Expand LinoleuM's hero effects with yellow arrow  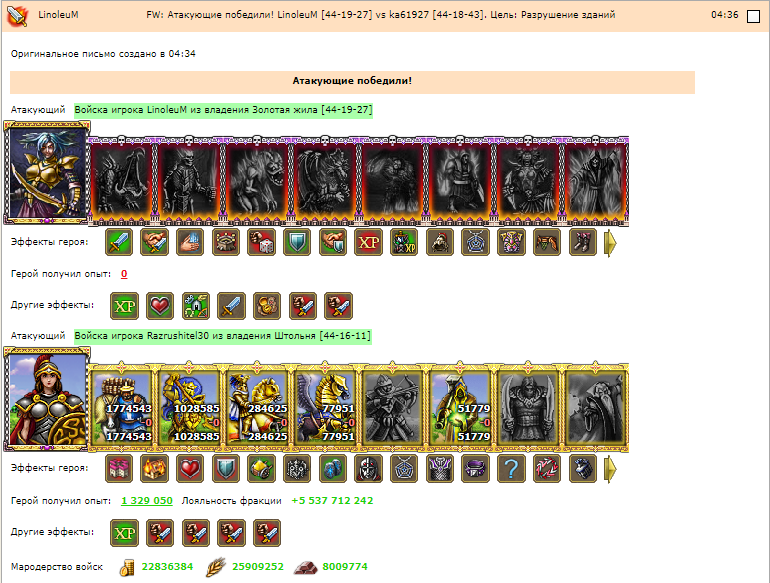click(610, 243)
